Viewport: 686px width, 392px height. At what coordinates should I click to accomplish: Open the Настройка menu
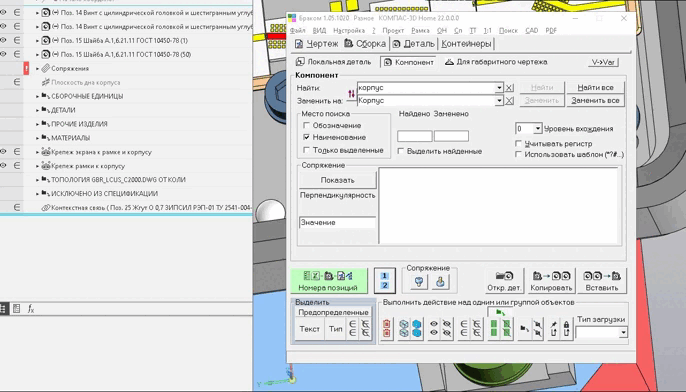point(349,31)
